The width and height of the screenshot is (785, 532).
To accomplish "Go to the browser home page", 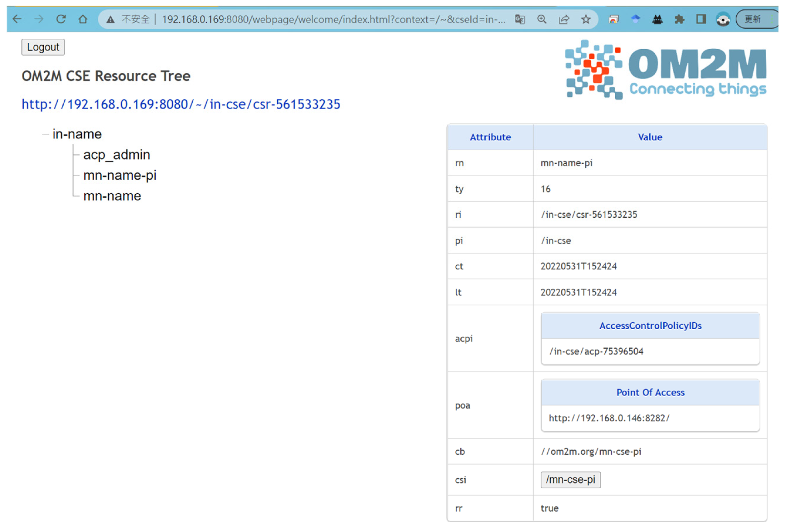I will point(83,19).
